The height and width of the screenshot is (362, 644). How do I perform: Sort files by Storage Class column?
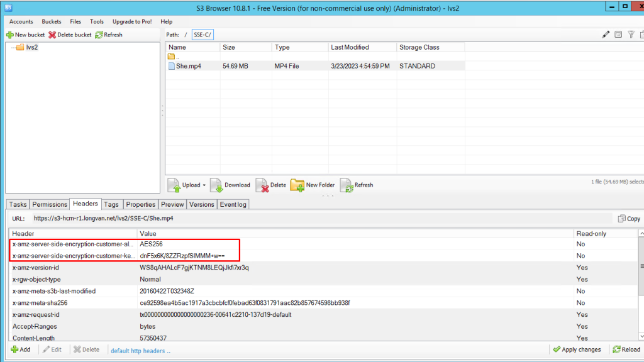point(430,47)
